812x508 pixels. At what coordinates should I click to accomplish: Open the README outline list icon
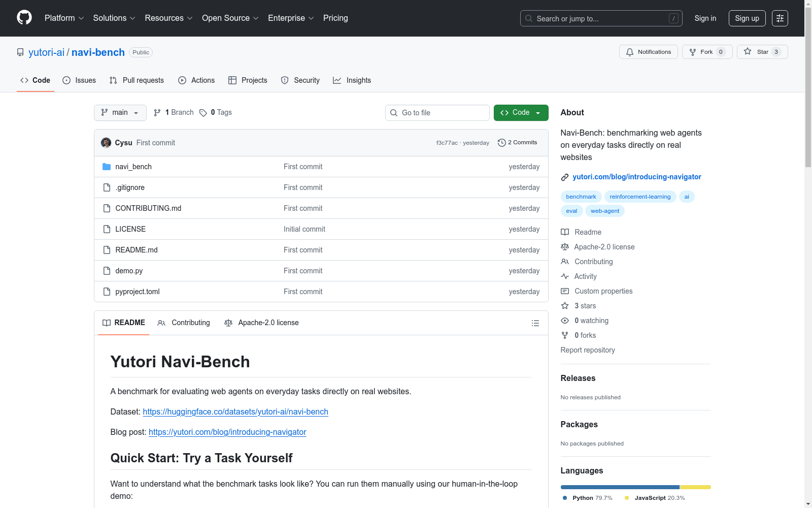point(535,323)
